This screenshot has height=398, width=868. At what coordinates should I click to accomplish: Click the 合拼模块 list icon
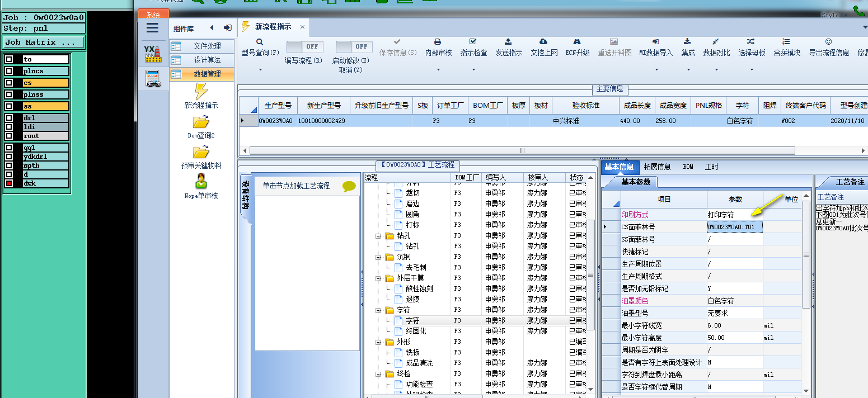pyautogui.click(x=786, y=42)
